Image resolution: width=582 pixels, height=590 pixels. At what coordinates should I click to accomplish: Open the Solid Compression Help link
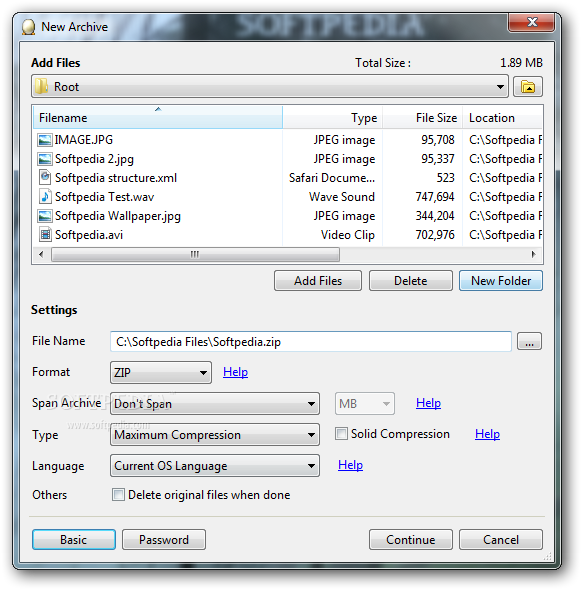click(x=487, y=434)
